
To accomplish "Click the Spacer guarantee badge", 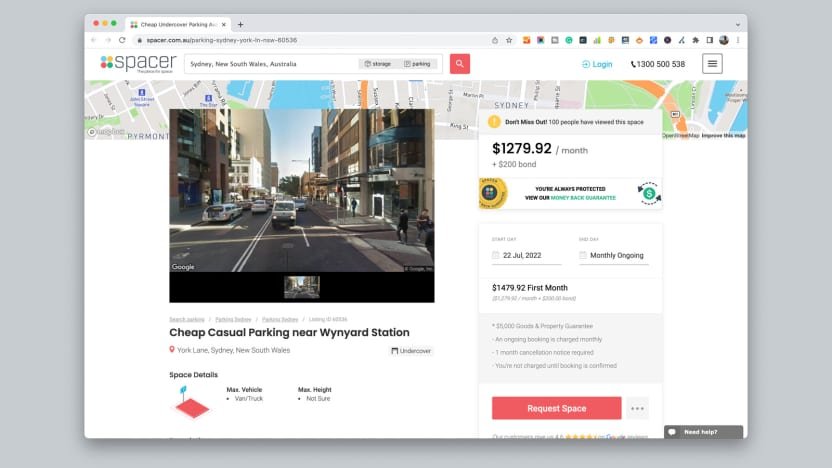I will (x=492, y=193).
